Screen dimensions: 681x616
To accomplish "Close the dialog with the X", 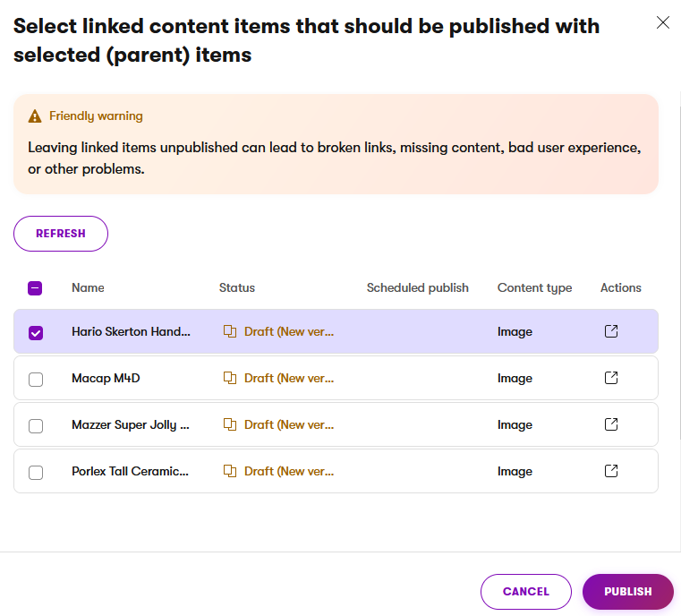I will click(662, 23).
